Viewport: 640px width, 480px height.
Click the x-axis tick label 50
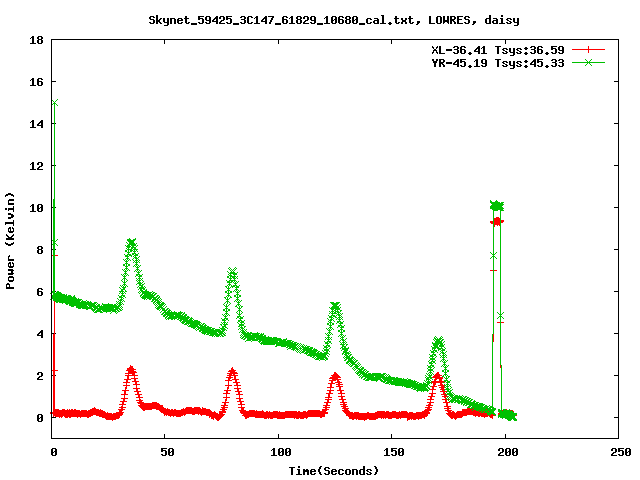tap(167, 452)
